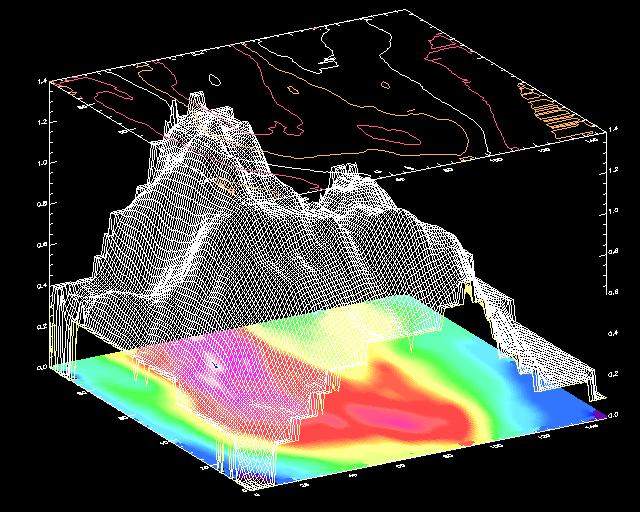
Task: Click the 1.4 label on left z-axis
Action: tap(41, 81)
